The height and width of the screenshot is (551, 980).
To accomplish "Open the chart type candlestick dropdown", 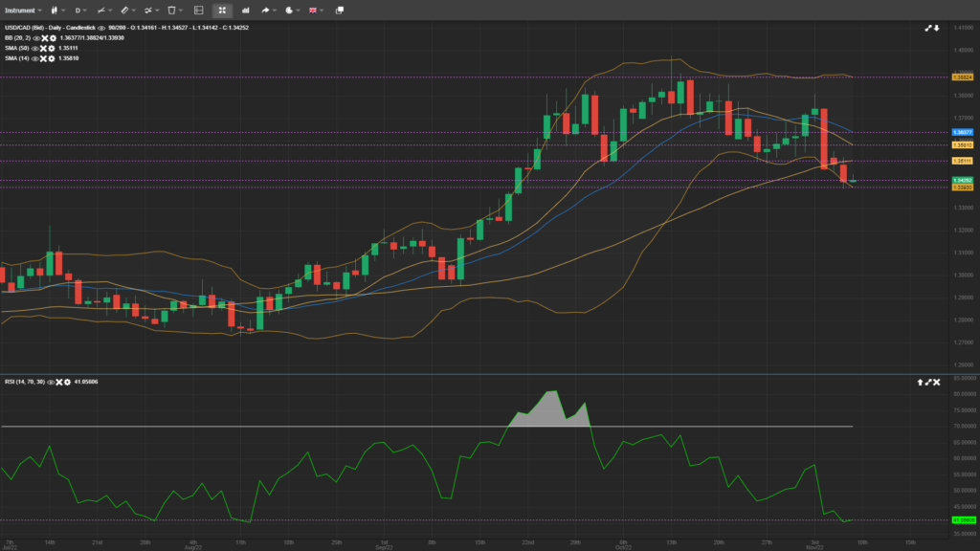I will click(55, 10).
